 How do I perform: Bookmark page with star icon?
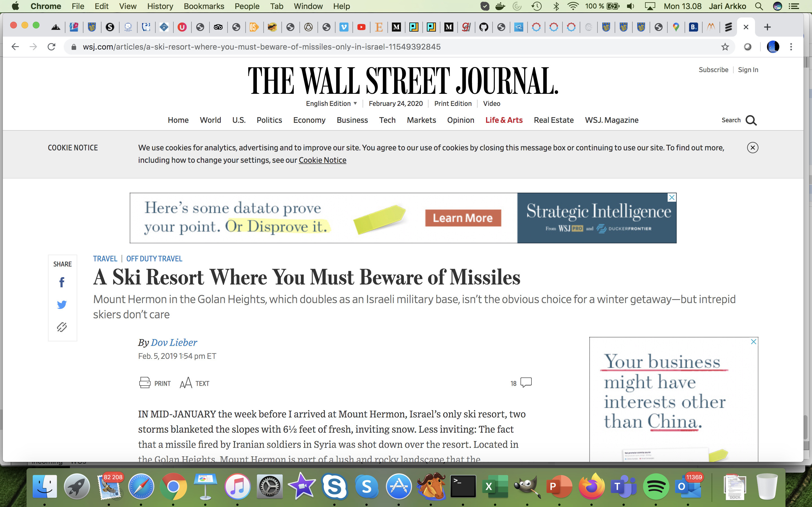[x=725, y=47]
